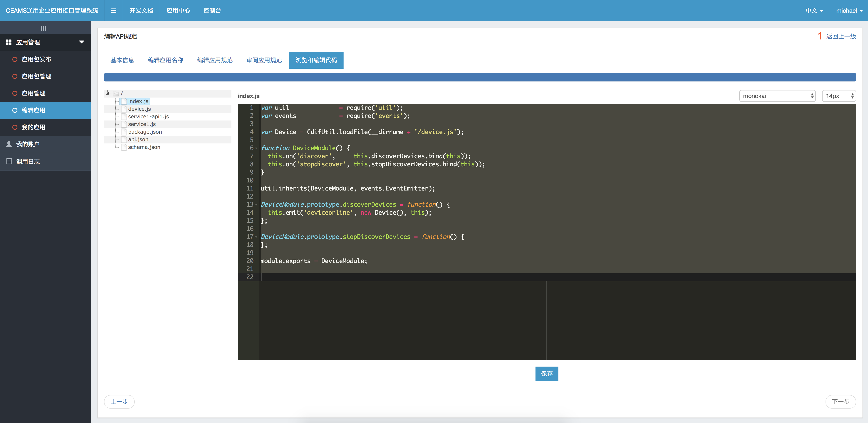This screenshot has height=423, width=868.
Task: Click the 应用管理 grid icon in sidebar header
Action: pos(9,42)
